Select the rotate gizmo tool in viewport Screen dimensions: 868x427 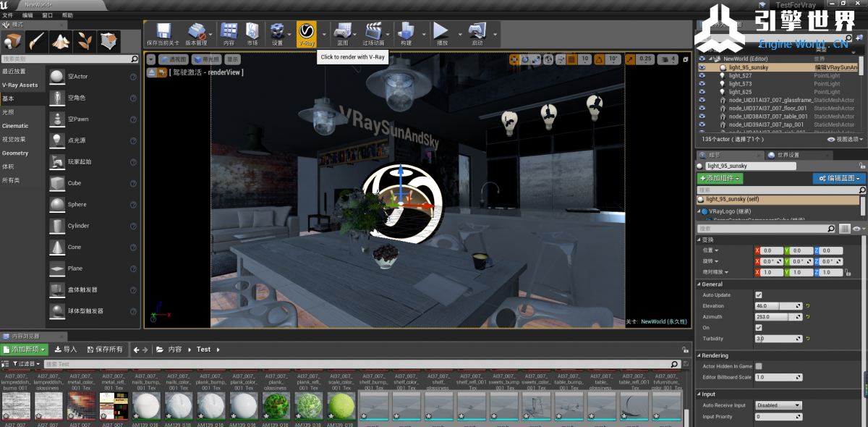(525, 59)
